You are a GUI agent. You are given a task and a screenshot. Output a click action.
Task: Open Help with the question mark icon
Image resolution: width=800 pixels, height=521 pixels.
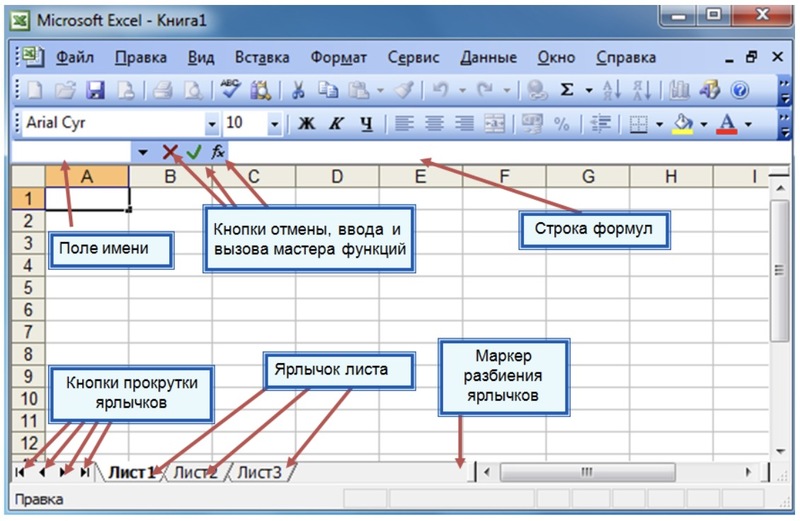(740, 91)
